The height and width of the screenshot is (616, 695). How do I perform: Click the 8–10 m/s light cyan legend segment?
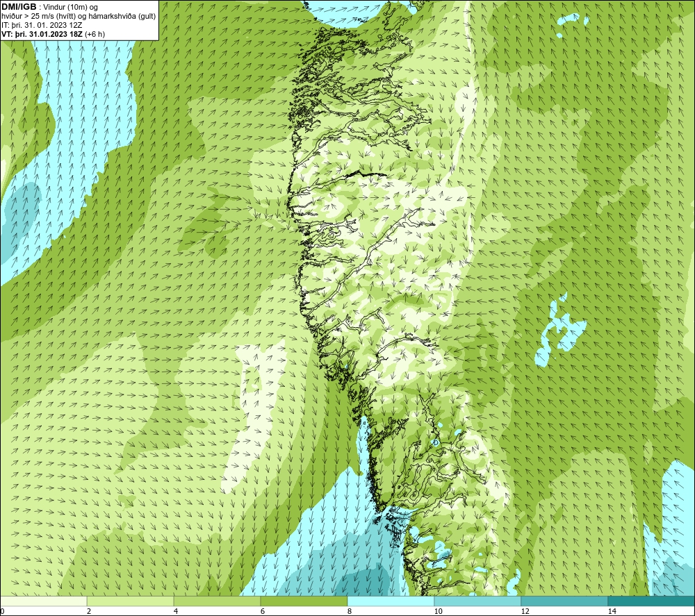click(391, 601)
